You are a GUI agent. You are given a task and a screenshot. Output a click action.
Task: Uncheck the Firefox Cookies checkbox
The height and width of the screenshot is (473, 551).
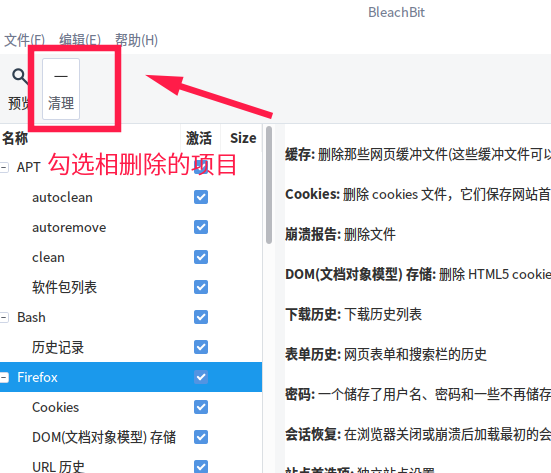[x=201, y=407]
